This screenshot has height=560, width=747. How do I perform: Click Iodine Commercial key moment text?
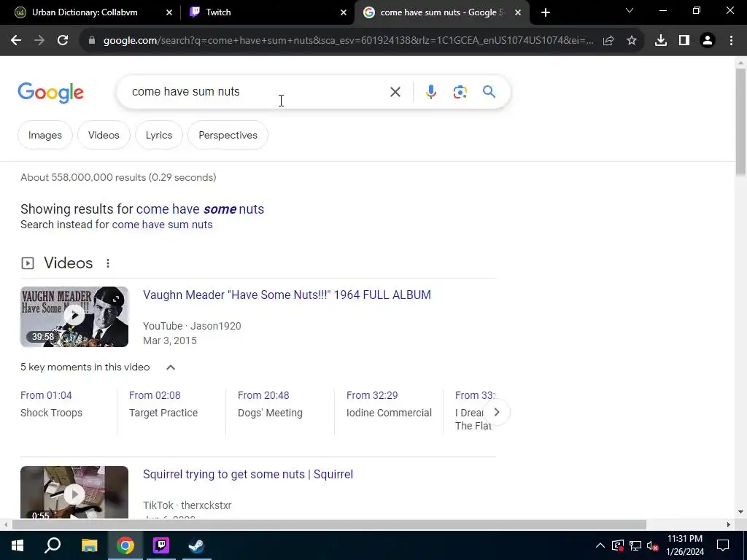pos(390,413)
